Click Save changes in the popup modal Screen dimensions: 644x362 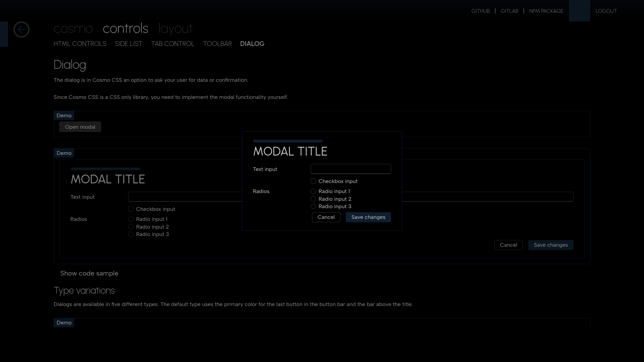point(368,217)
